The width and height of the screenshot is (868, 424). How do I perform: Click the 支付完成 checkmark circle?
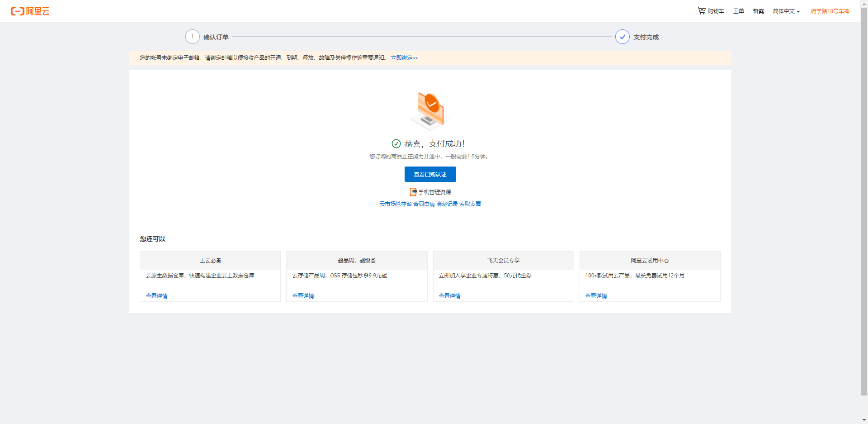(622, 37)
